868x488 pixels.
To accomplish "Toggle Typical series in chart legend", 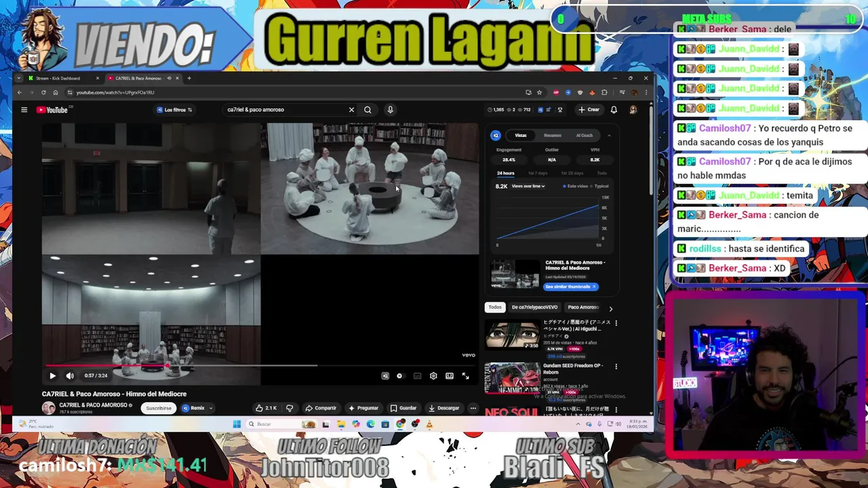I will click(601, 186).
